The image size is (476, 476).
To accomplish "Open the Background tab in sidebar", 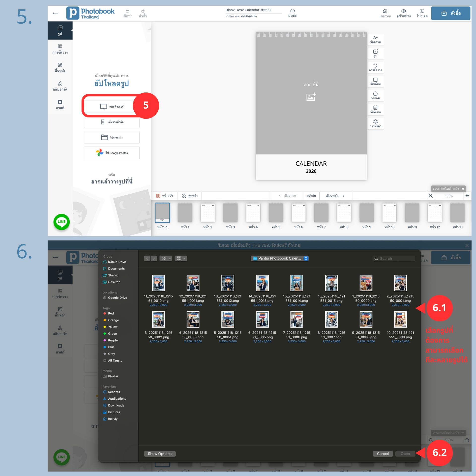I will pyautogui.click(x=60, y=67).
